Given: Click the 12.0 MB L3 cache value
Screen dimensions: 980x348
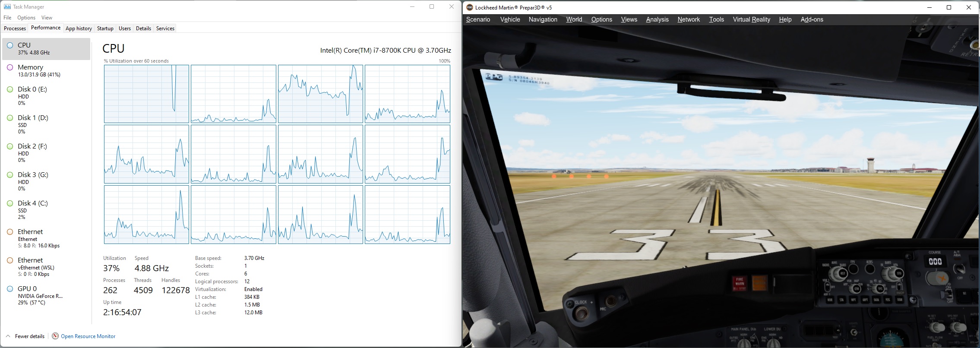Looking at the screenshot, I should [x=253, y=313].
